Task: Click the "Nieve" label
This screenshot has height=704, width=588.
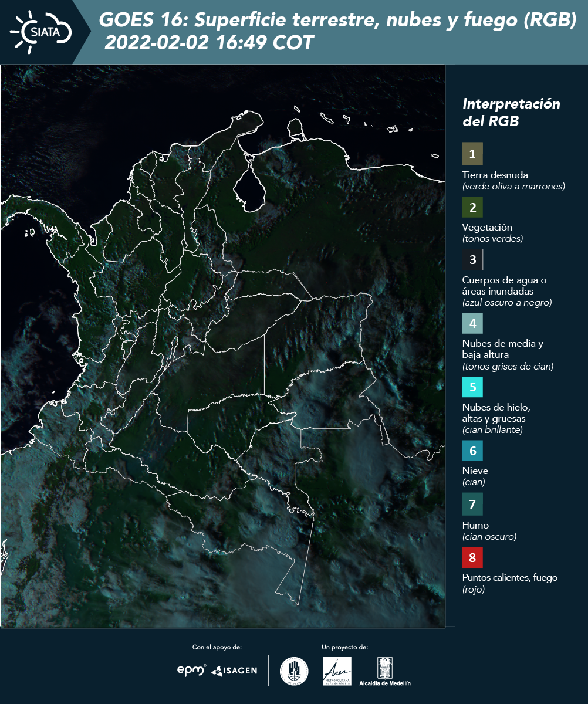Action: click(x=475, y=471)
